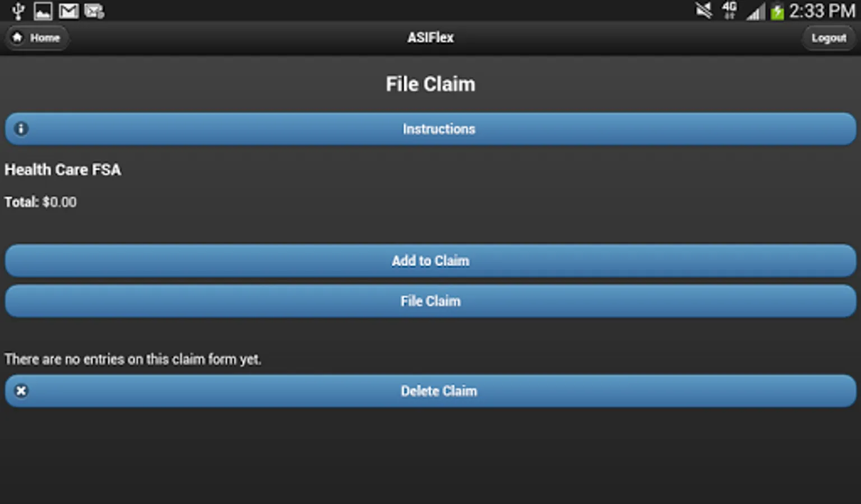Viewport: 861px width, 504px height.
Task: Tap the Home button
Action: click(37, 38)
